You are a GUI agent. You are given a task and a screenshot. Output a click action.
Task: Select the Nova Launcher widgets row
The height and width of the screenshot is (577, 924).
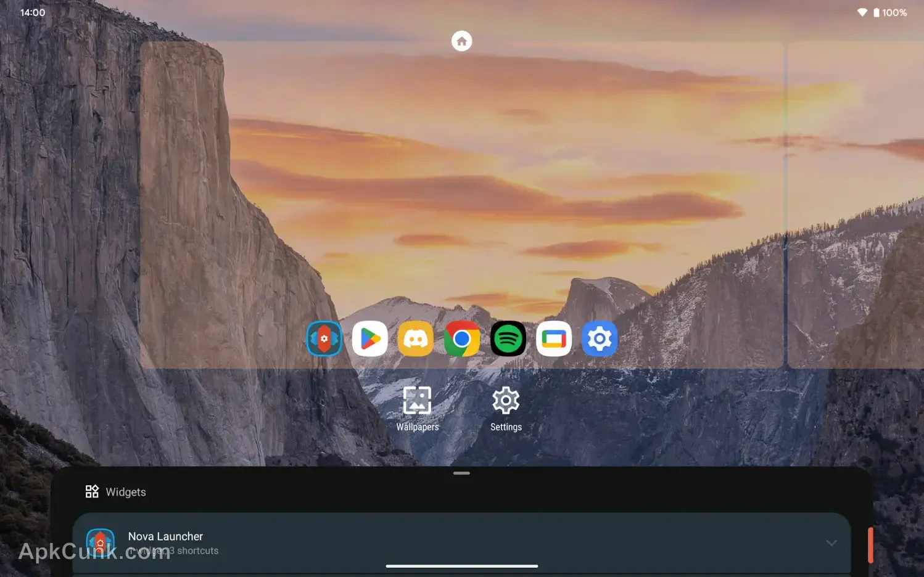[x=461, y=543]
